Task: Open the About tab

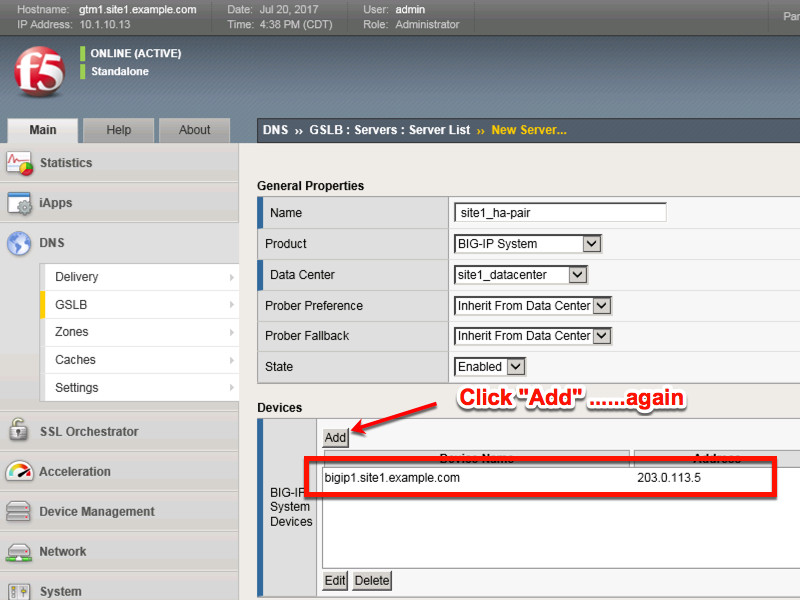Action: 194,130
